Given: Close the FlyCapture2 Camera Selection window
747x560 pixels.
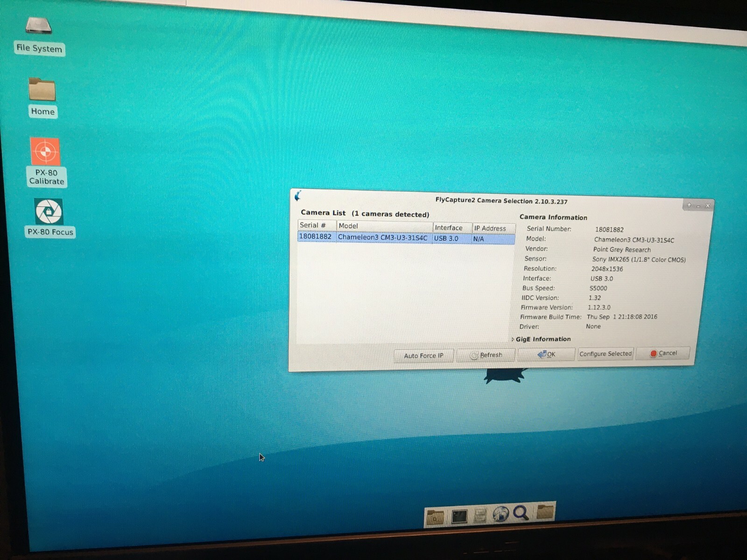Looking at the screenshot, I should pos(708,206).
